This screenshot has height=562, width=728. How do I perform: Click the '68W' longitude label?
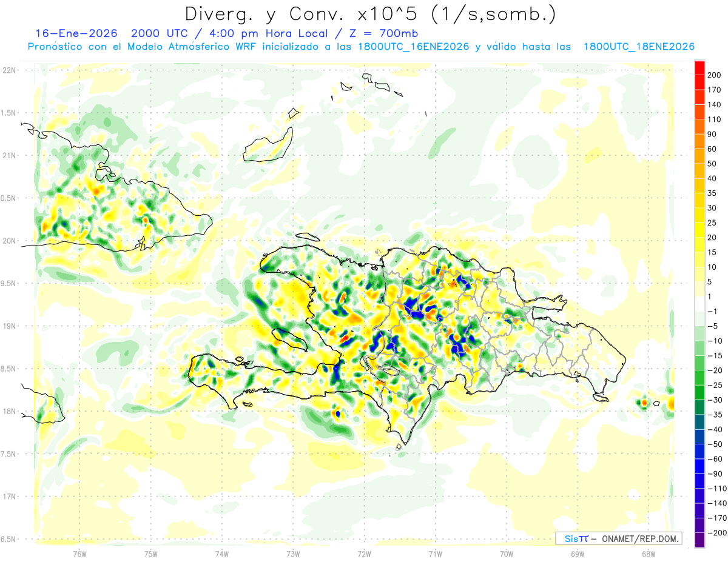649,554
